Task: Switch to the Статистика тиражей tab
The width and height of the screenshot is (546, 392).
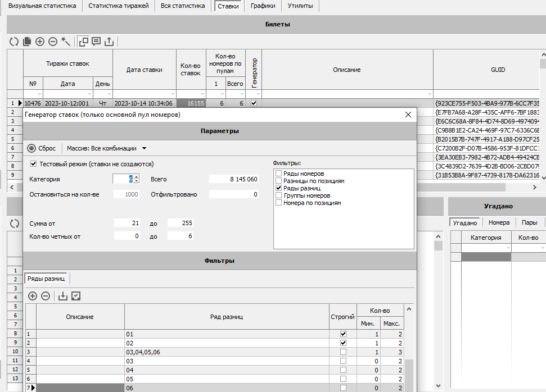Action: point(119,6)
